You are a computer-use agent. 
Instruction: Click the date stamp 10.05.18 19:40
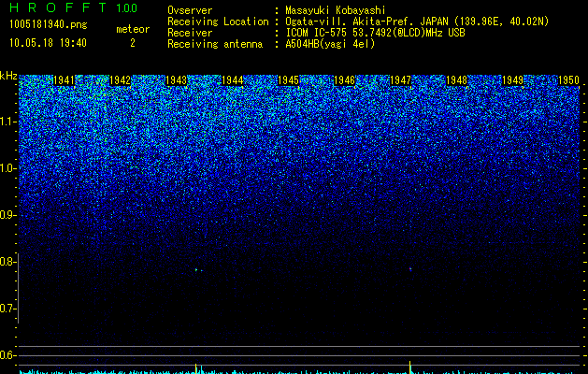[x=48, y=43]
